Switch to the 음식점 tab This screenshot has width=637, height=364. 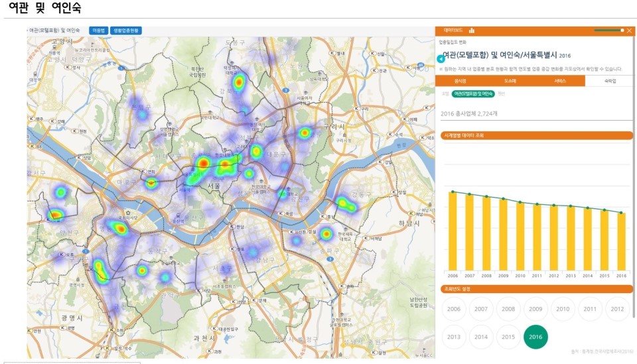(460, 81)
